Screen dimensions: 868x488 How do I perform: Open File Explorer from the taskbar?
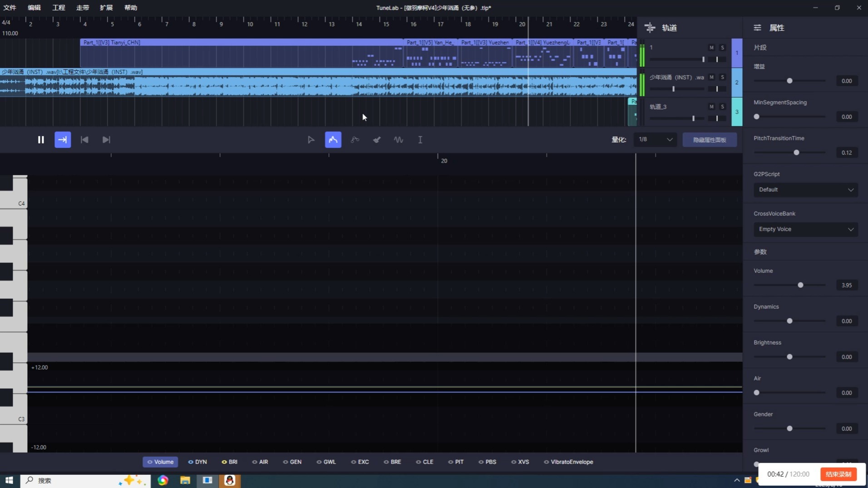(185, 480)
